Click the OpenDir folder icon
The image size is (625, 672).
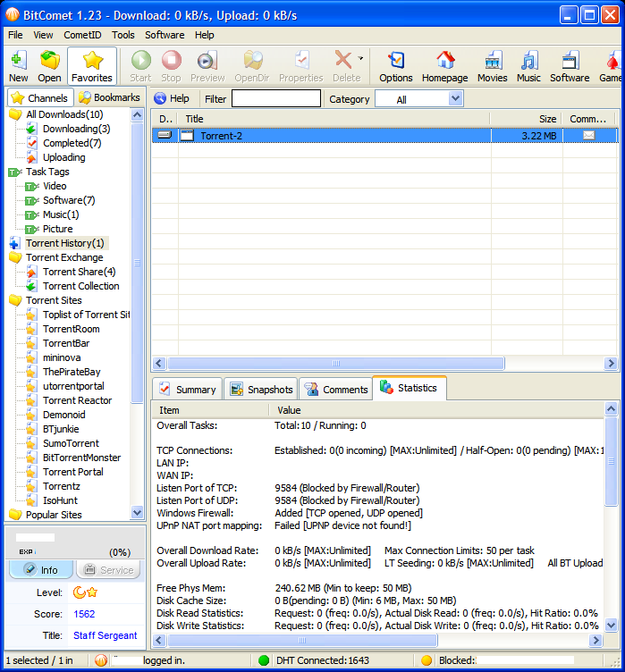[x=252, y=66]
